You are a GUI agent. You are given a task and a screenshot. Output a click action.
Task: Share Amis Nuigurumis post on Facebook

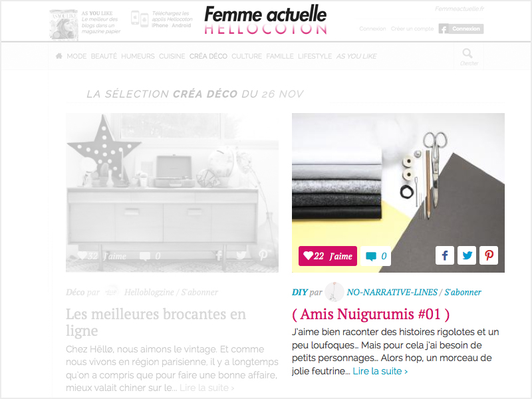[x=445, y=255]
